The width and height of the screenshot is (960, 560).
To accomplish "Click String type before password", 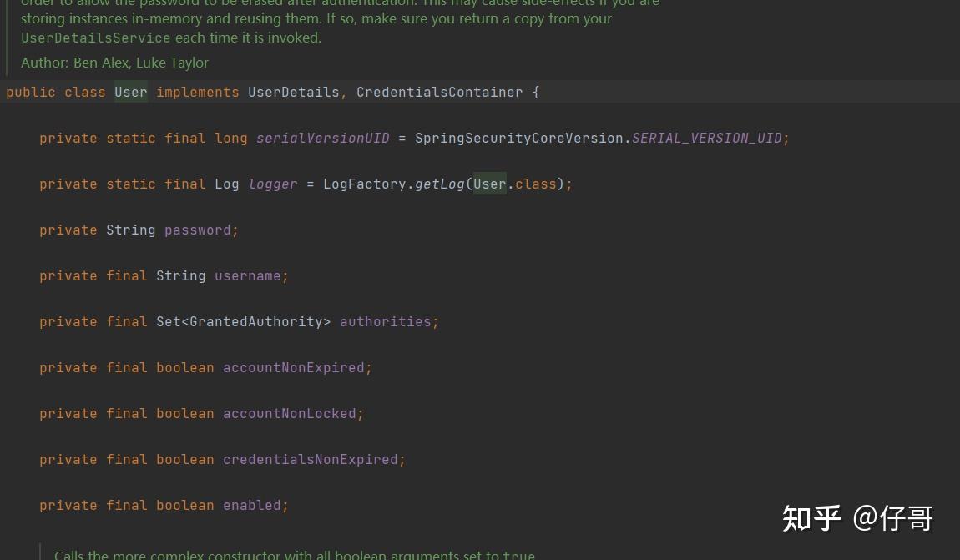I will (x=131, y=230).
